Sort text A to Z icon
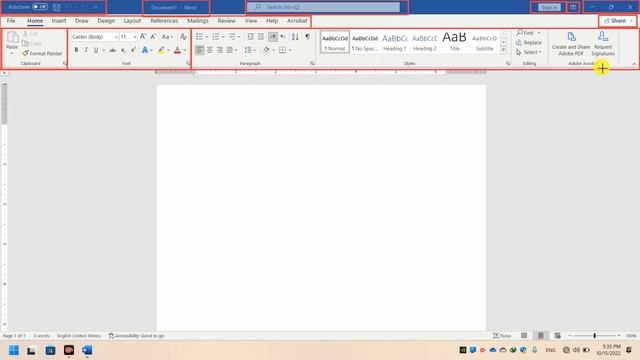Screen dimensions: 640x360 click(x=295, y=37)
